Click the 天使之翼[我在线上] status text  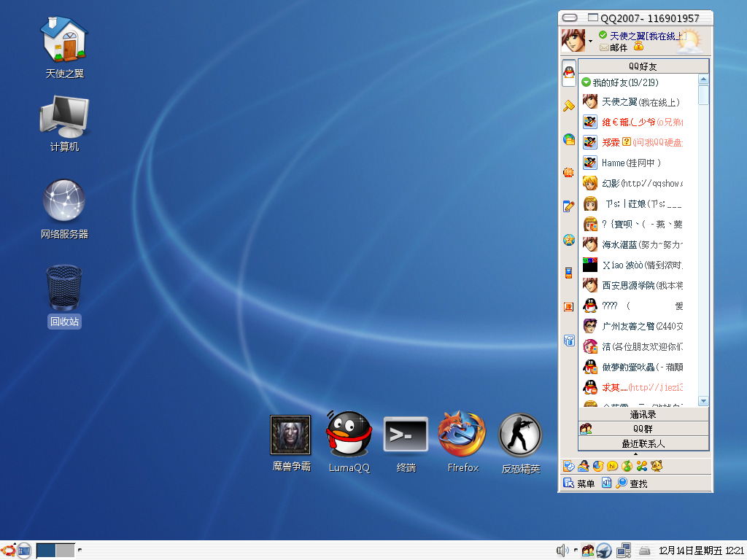tap(648, 36)
